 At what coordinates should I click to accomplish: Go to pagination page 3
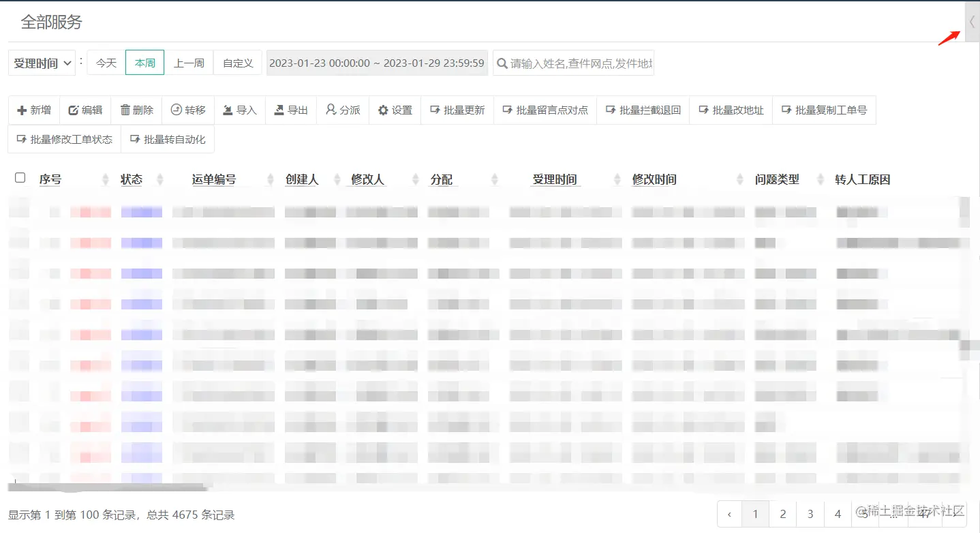pyautogui.click(x=810, y=515)
